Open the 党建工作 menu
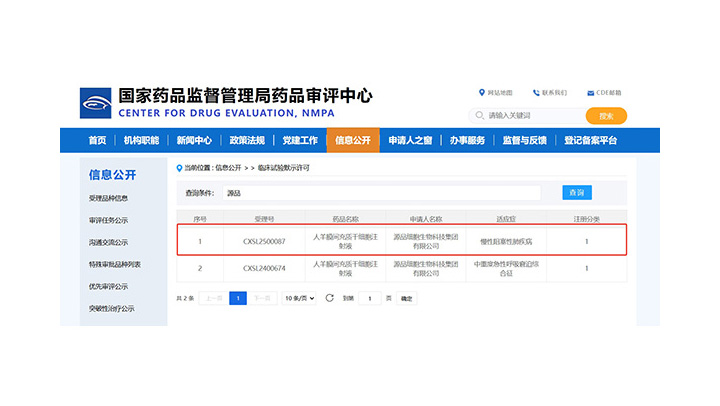720x406 pixels. coord(300,140)
